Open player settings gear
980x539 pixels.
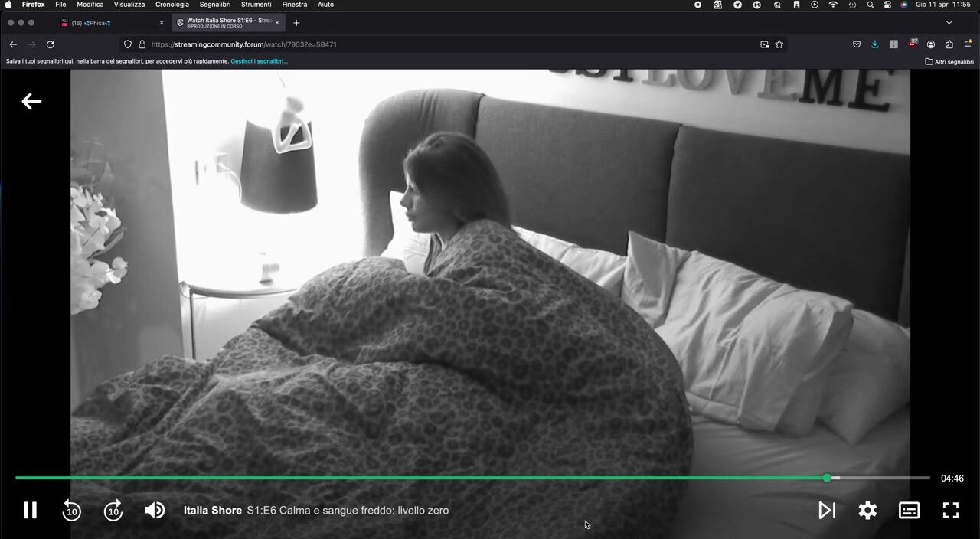tap(867, 510)
